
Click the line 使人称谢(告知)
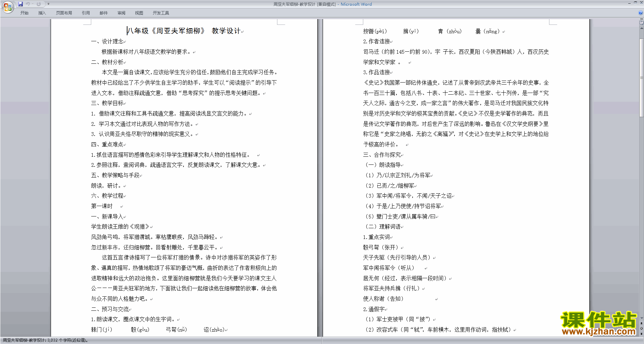click(x=384, y=299)
